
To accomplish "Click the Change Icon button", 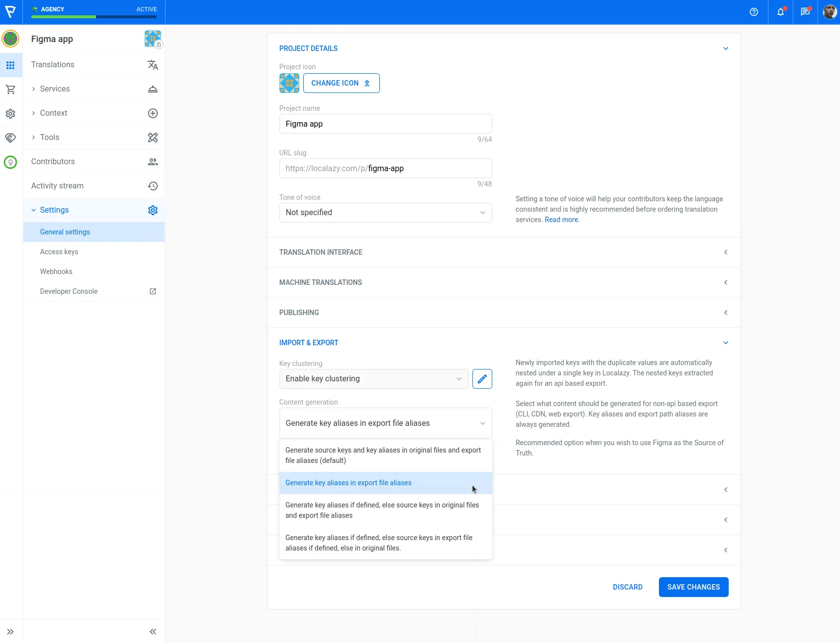I will 341,83.
